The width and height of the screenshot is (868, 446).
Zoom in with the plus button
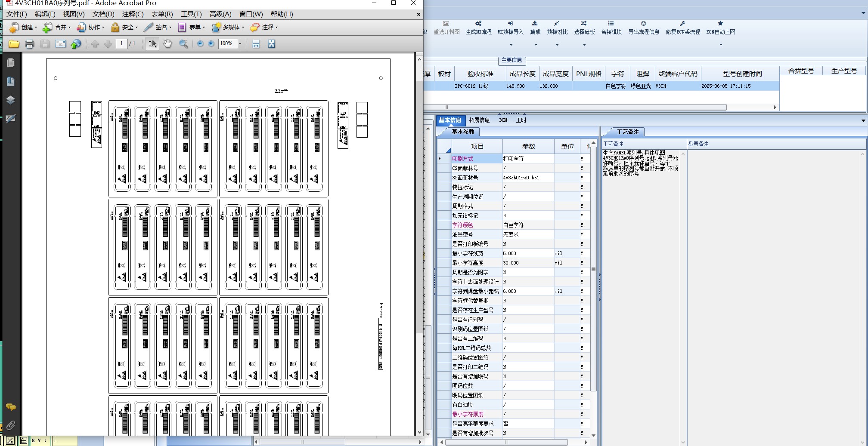pos(211,44)
